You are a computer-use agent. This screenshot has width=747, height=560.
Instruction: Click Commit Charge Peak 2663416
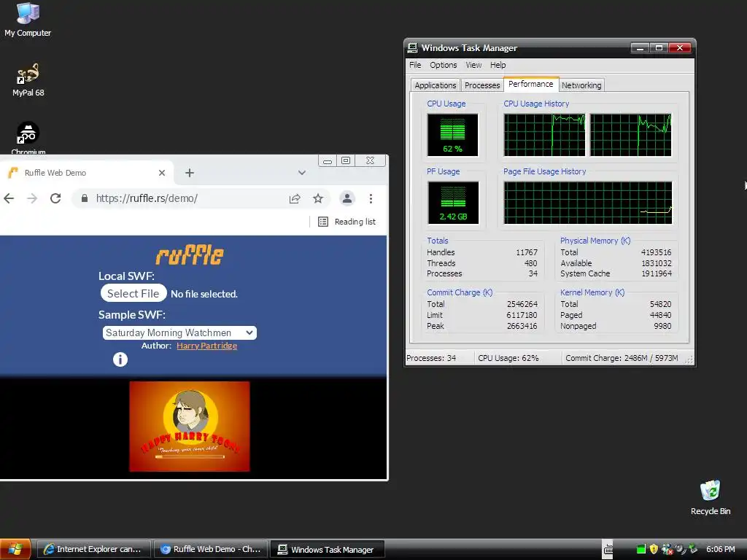[x=522, y=326]
